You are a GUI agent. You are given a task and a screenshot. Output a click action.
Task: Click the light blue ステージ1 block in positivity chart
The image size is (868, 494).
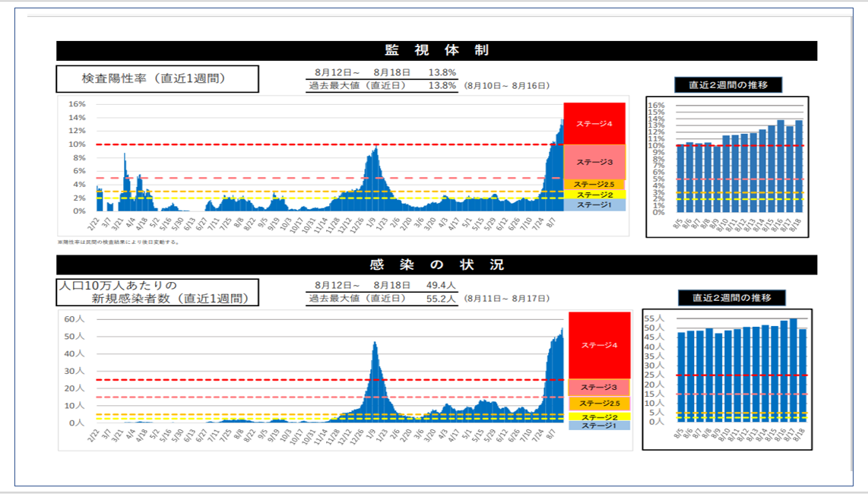(594, 205)
